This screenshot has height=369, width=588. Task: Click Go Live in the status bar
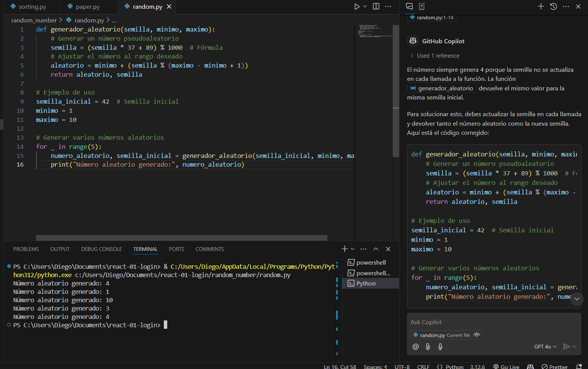pos(506,366)
